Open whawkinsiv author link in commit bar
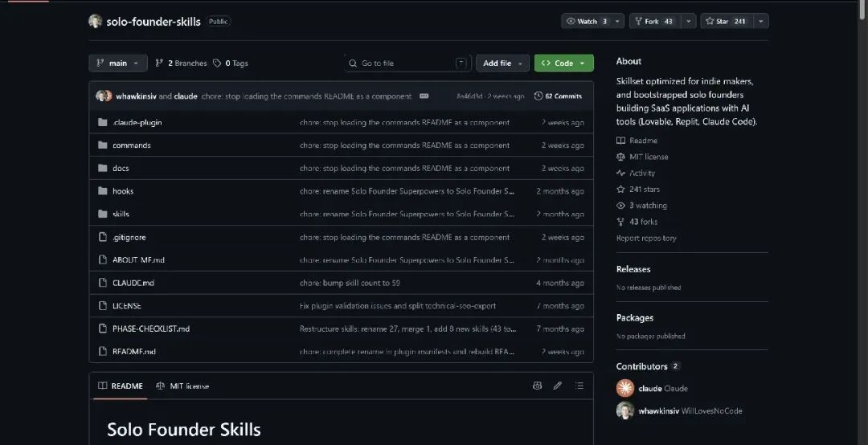This screenshot has width=868, height=445. pyautogui.click(x=136, y=96)
